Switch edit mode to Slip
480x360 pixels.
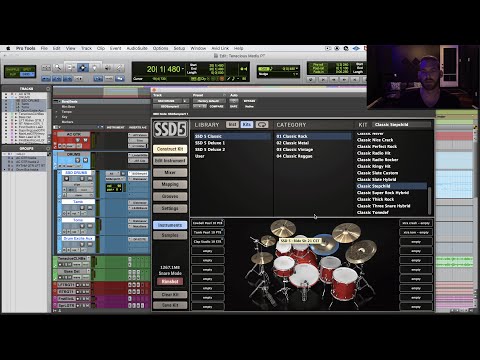pos(12,74)
